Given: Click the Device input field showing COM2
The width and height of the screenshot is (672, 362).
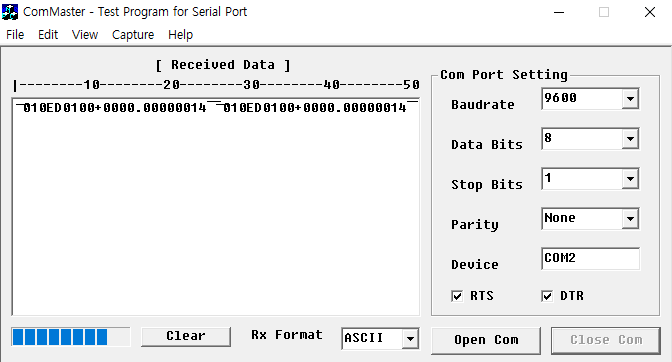Looking at the screenshot, I should point(591,258).
